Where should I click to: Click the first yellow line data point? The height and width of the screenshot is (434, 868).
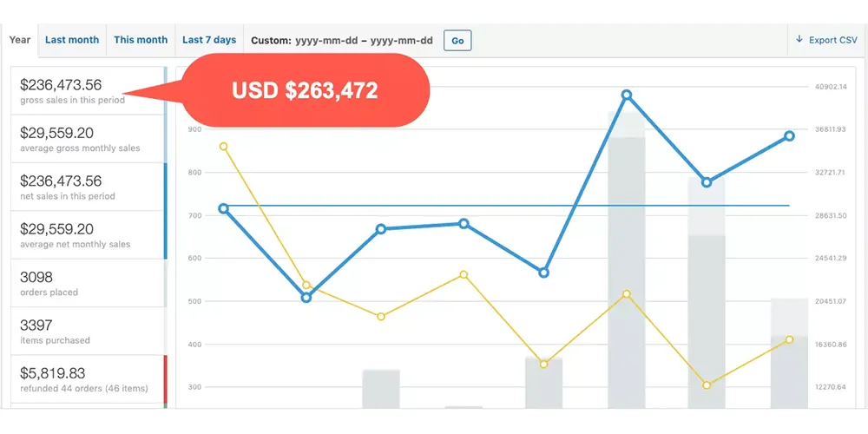[x=224, y=147]
